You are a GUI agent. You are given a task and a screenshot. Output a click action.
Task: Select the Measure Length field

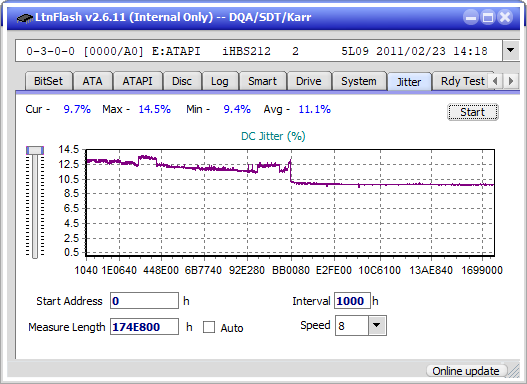[145, 327]
